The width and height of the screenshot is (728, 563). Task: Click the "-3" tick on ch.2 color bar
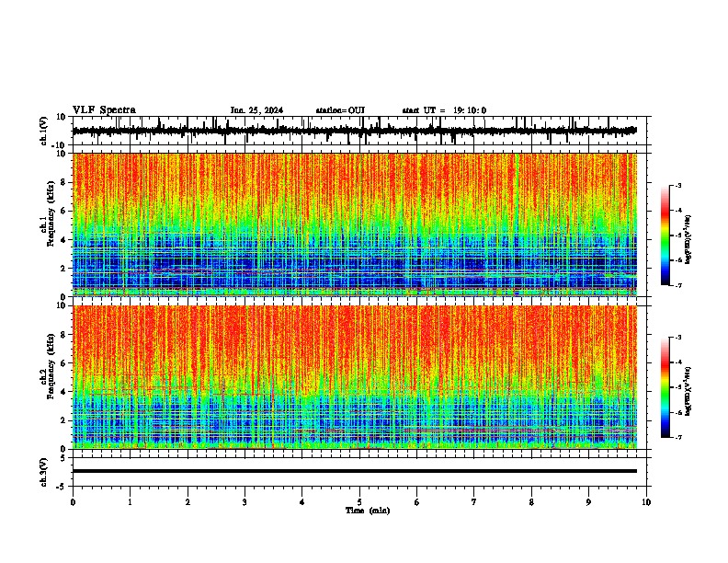(x=677, y=338)
